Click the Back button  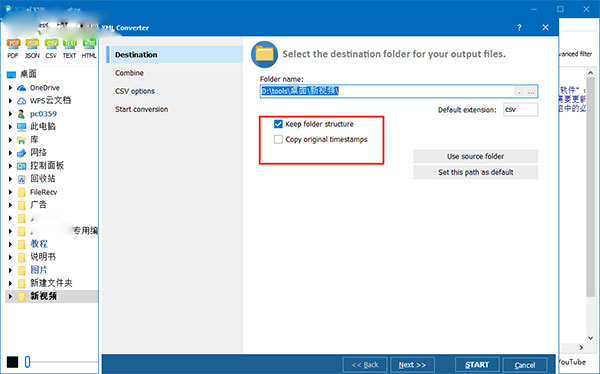[365, 365]
